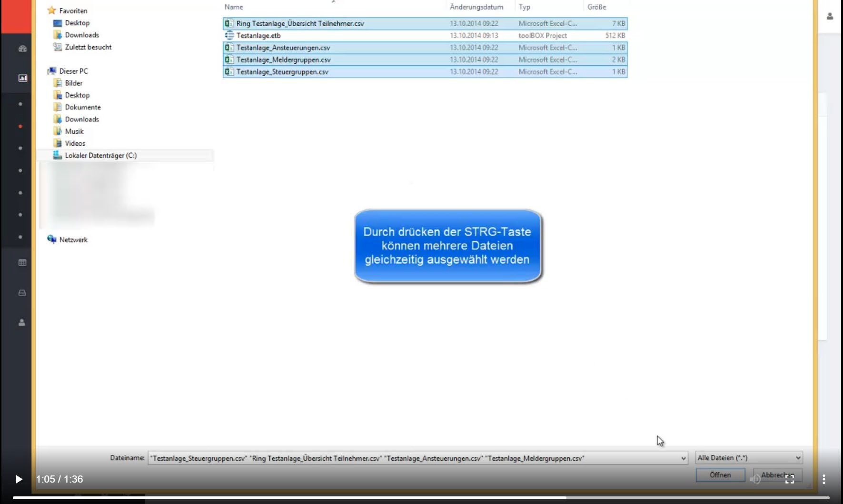Click the user icon in dark sidebar
This screenshot has height=504, width=843.
point(22,323)
